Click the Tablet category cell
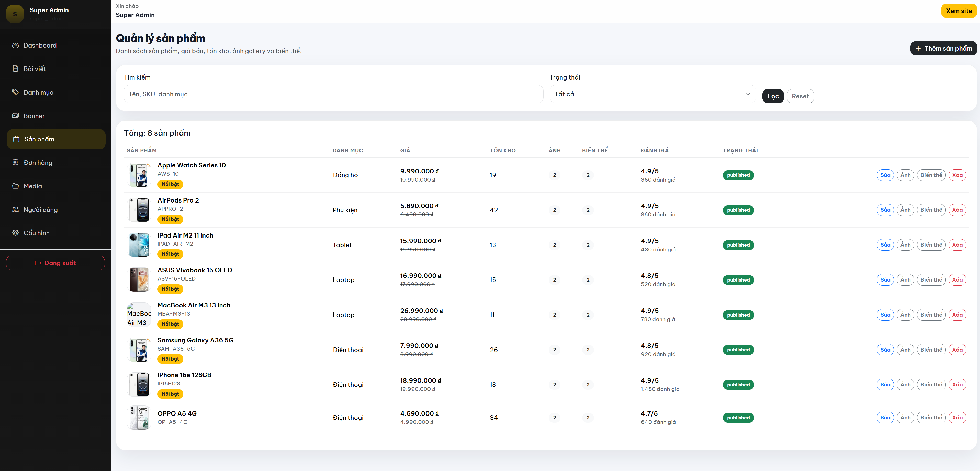980x471 pixels. (x=342, y=245)
